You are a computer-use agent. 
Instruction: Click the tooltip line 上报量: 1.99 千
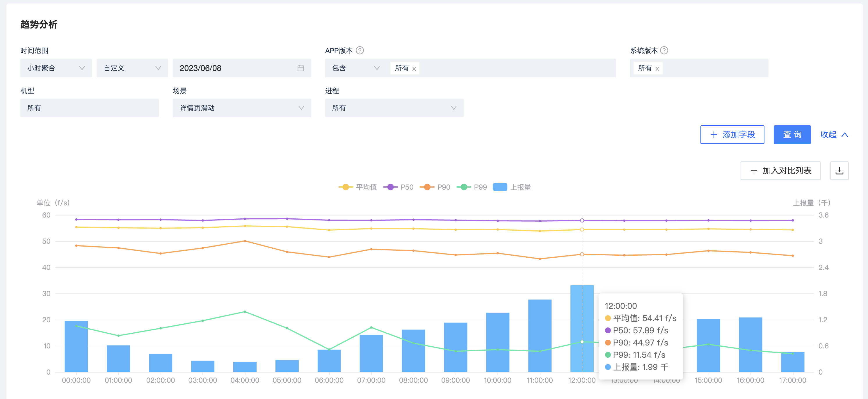(x=636, y=367)
